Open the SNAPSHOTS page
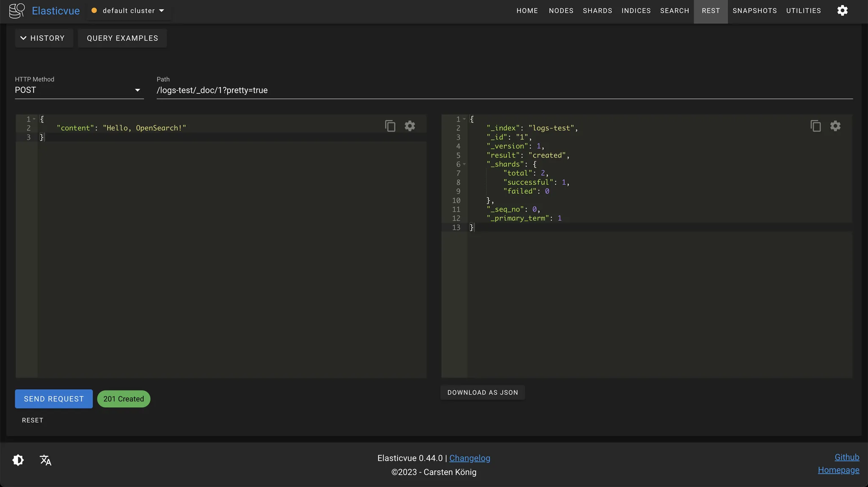Viewport: 868px width, 487px height. (x=754, y=11)
